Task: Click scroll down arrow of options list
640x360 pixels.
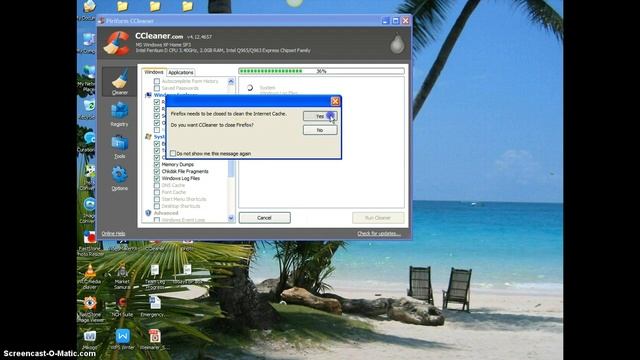Action: [231, 218]
